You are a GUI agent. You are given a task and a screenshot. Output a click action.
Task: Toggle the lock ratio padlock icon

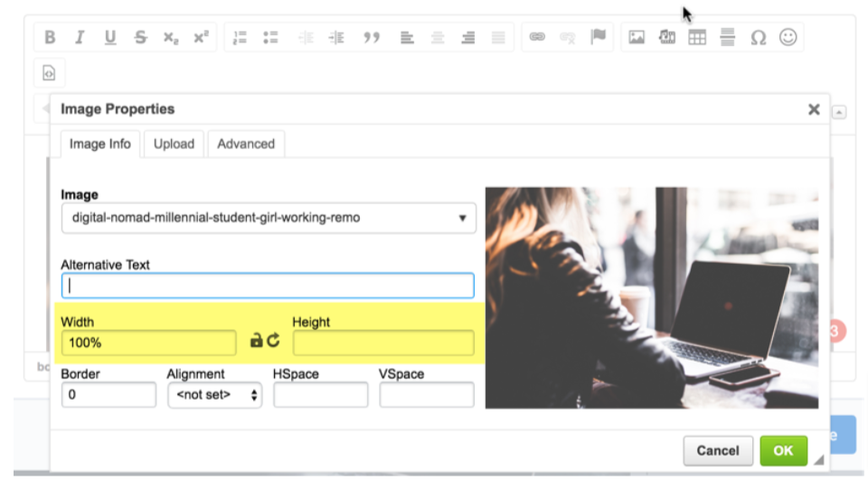(x=256, y=342)
